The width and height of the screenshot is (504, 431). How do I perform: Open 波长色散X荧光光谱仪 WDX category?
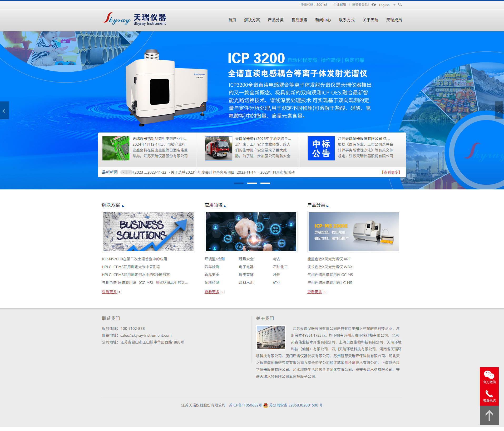pos(330,267)
